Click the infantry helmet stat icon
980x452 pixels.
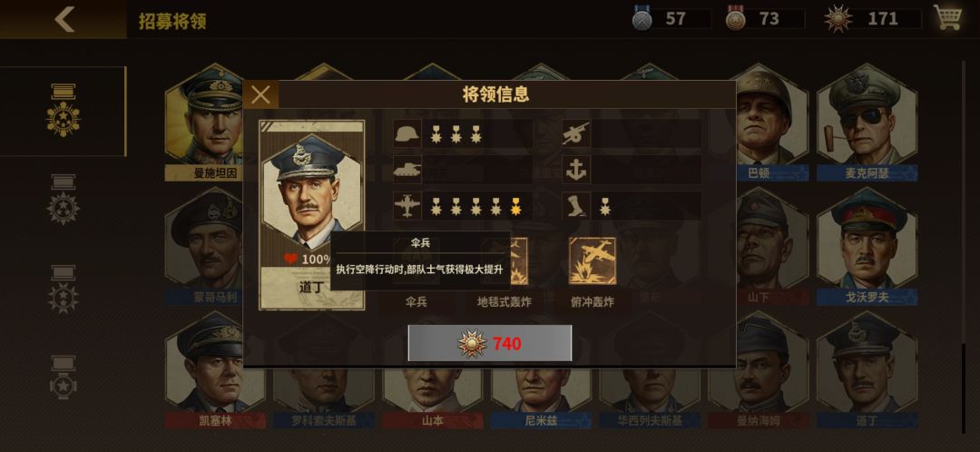(x=407, y=133)
